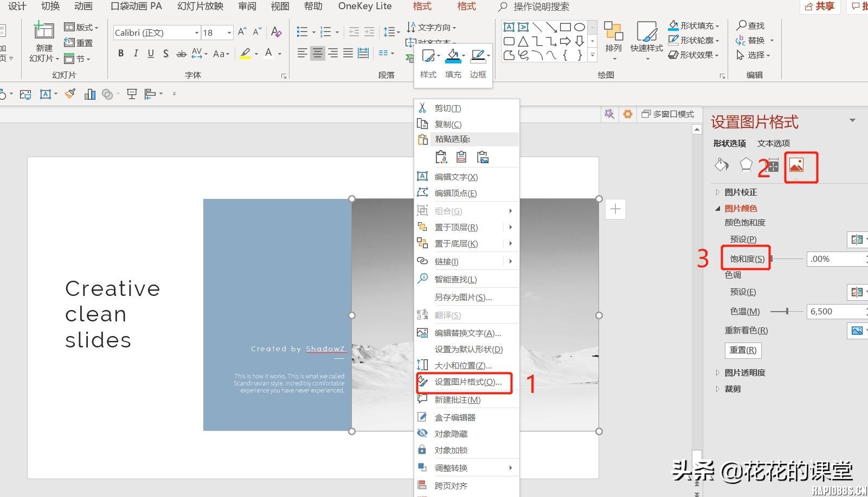Toggle strikethrough text formatting
This screenshot has width=868, height=497.
point(182,53)
